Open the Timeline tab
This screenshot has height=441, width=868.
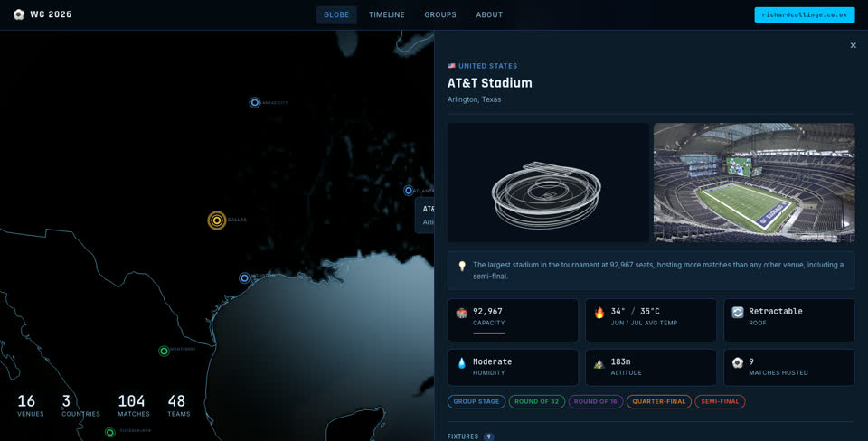pyautogui.click(x=386, y=15)
